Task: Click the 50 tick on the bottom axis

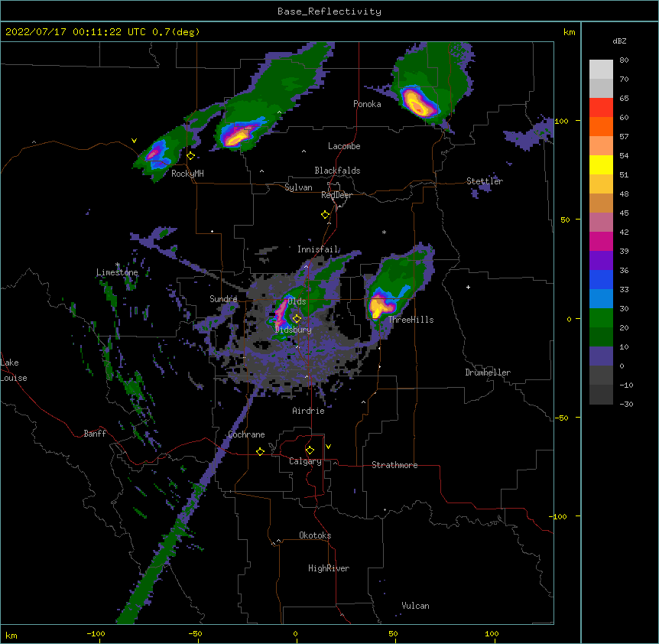Action: click(x=393, y=633)
